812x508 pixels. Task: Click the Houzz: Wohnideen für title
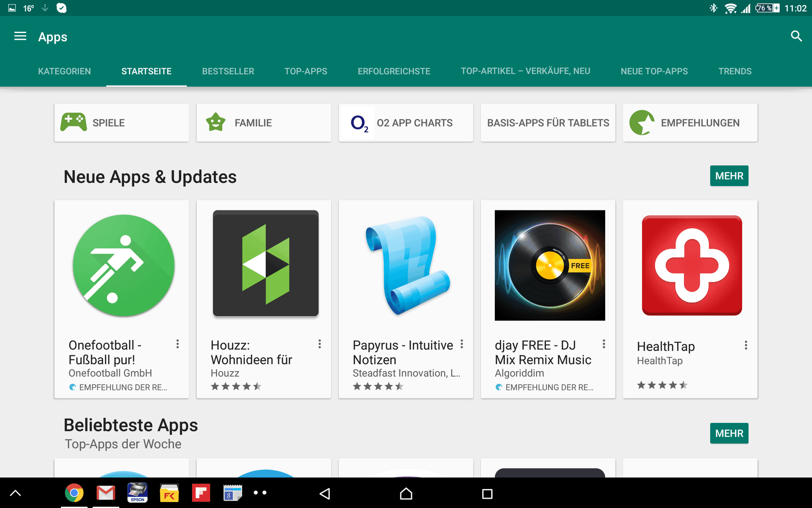(x=251, y=352)
